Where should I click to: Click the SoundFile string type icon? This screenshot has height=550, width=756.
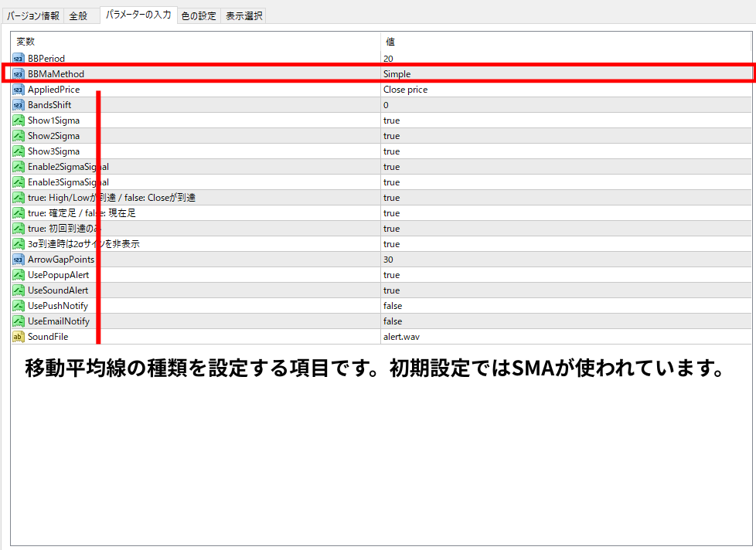tap(19, 337)
